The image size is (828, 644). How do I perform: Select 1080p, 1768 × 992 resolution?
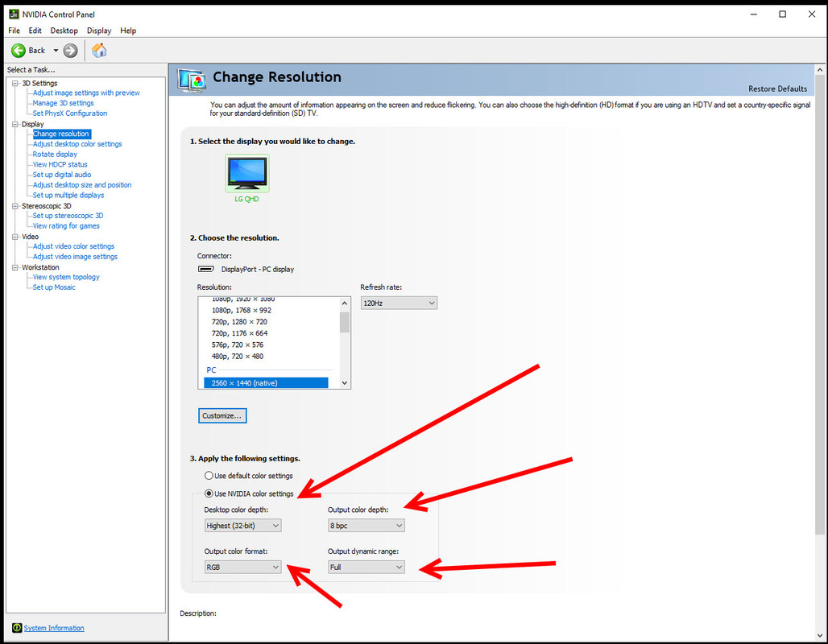coord(242,311)
